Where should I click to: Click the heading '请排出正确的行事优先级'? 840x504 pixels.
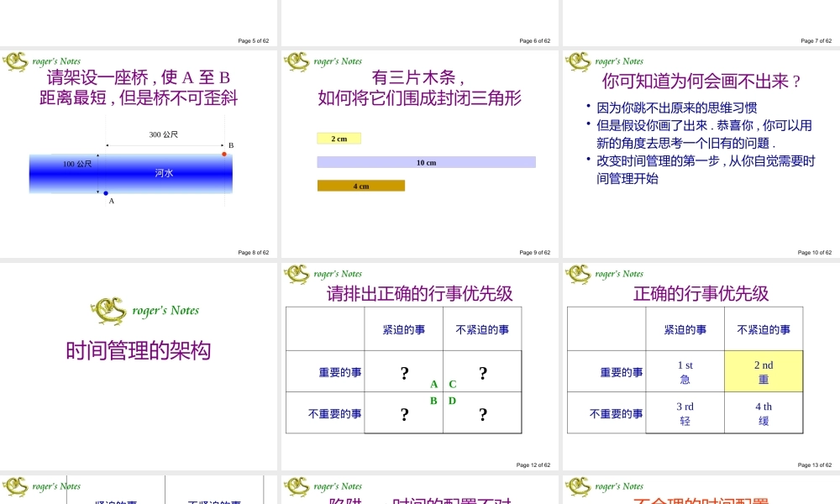click(419, 293)
